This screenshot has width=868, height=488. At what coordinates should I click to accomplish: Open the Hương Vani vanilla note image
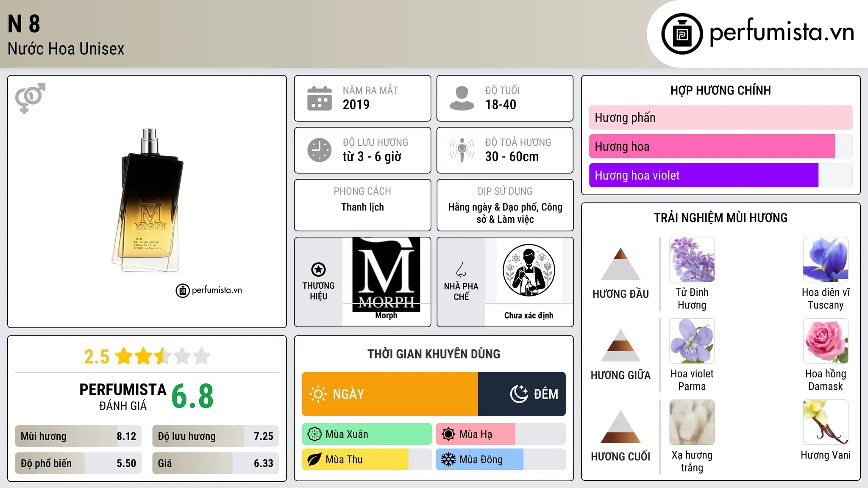pos(826,422)
